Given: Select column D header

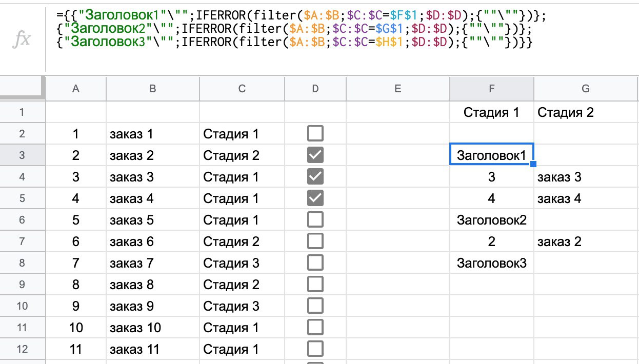Looking at the screenshot, I should coord(315,89).
